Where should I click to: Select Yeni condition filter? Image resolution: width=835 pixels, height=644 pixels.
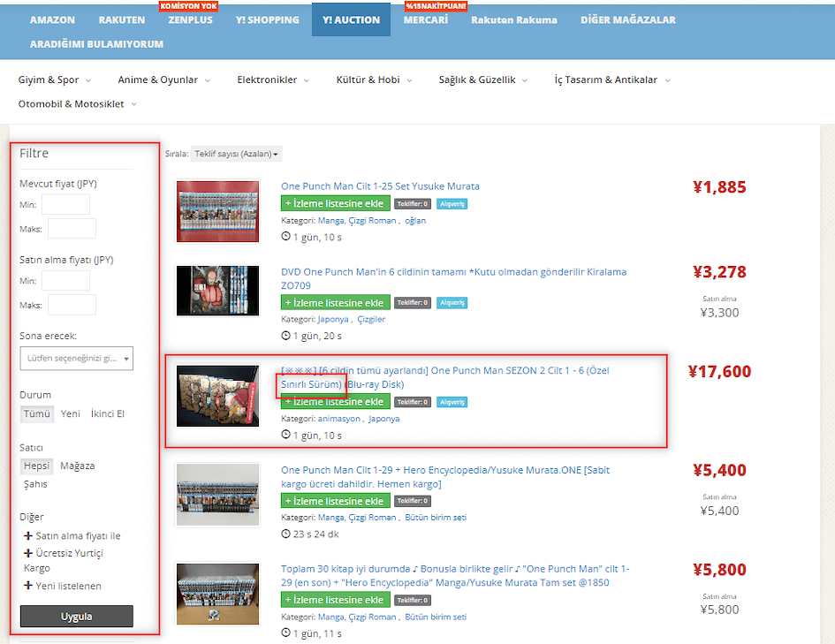click(x=71, y=414)
